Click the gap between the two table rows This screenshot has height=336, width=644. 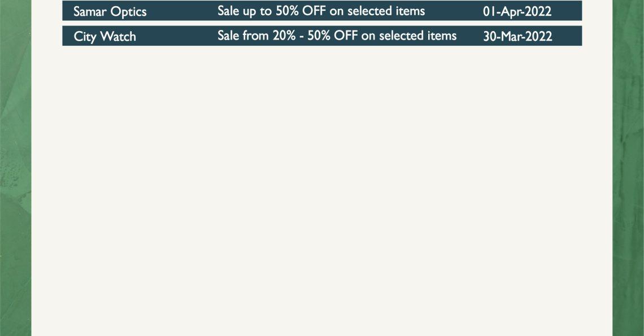(x=322, y=23)
